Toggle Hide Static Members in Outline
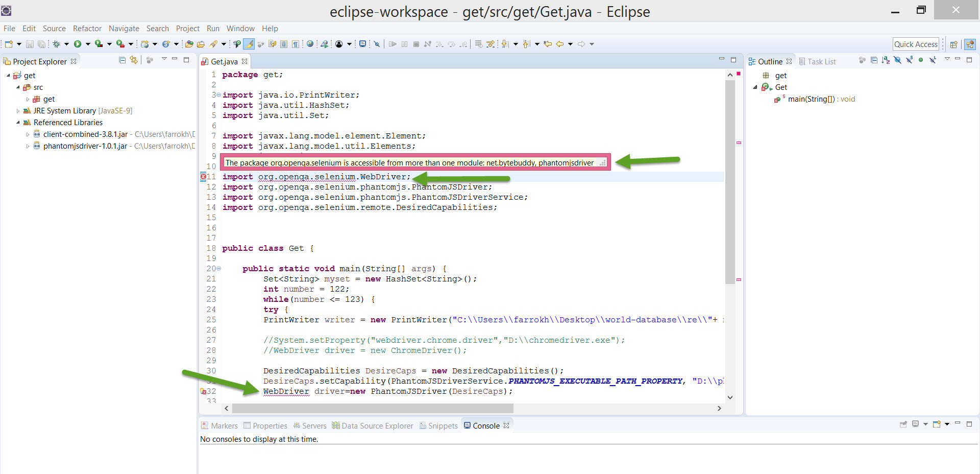This screenshot has width=980, height=474. (x=910, y=60)
